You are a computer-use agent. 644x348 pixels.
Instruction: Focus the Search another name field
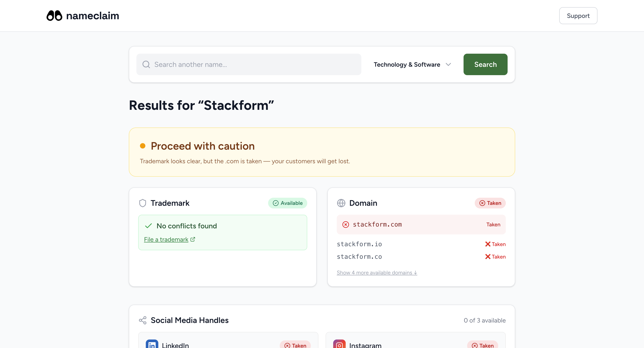click(x=249, y=64)
